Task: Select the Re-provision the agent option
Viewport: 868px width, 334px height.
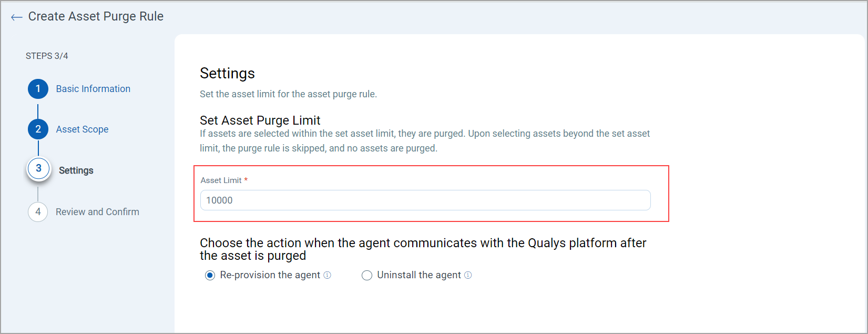Action: pyautogui.click(x=210, y=275)
